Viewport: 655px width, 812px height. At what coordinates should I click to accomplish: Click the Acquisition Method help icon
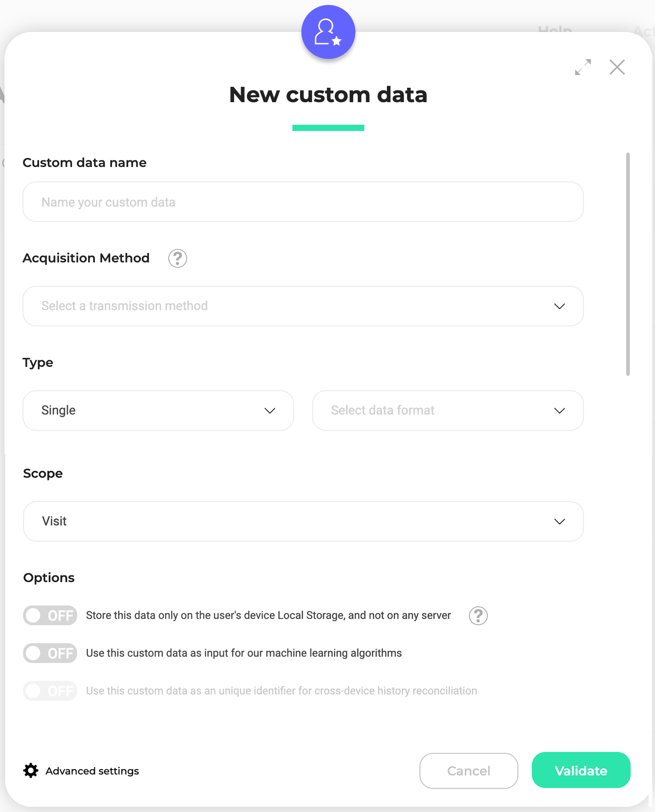178,258
